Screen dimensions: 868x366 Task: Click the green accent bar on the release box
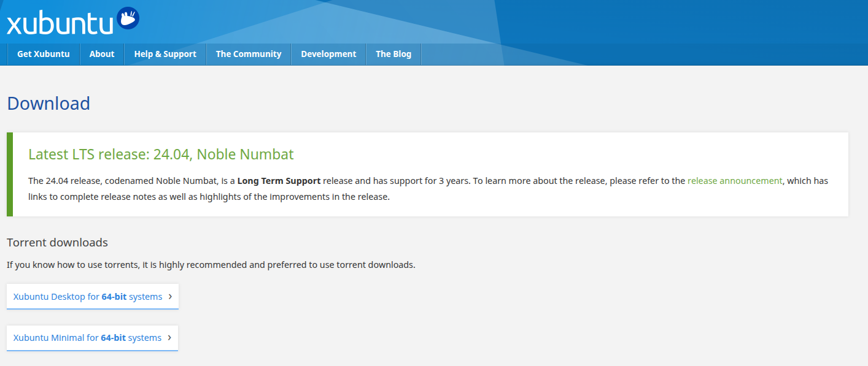click(10, 174)
